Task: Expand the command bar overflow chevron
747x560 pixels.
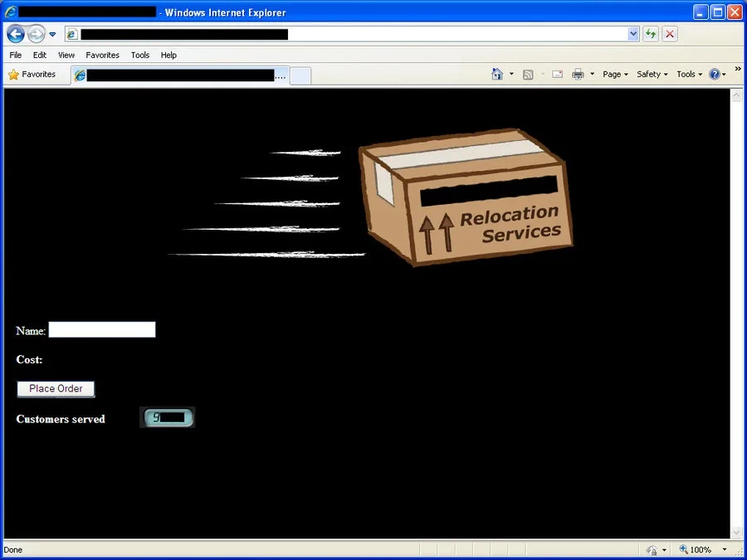Action: pos(738,69)
